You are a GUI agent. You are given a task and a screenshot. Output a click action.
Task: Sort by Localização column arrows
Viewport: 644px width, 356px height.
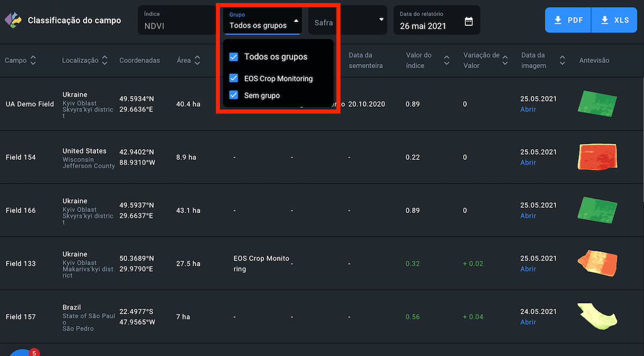pos(105,61)
